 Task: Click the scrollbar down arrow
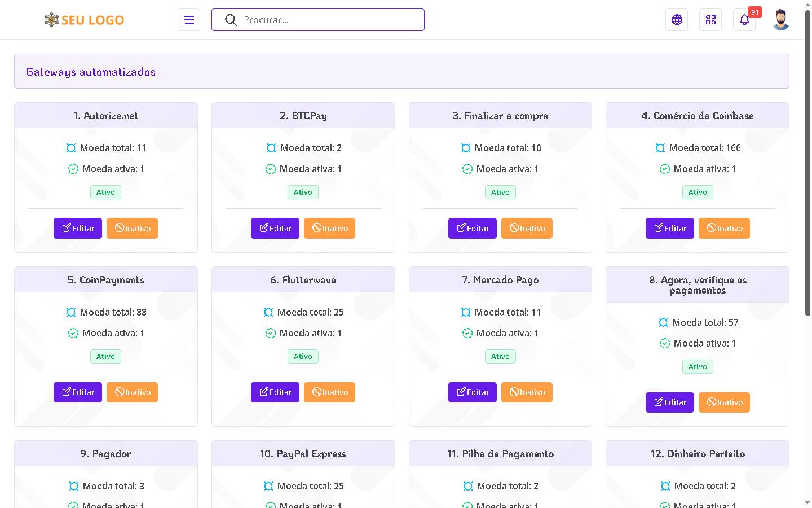tap(807, 502)
